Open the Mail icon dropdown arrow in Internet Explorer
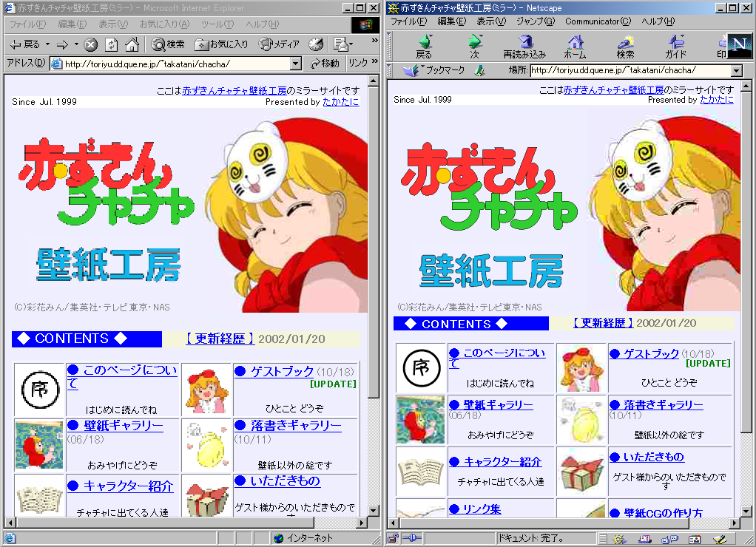756x547 pixels. [351, 45]
